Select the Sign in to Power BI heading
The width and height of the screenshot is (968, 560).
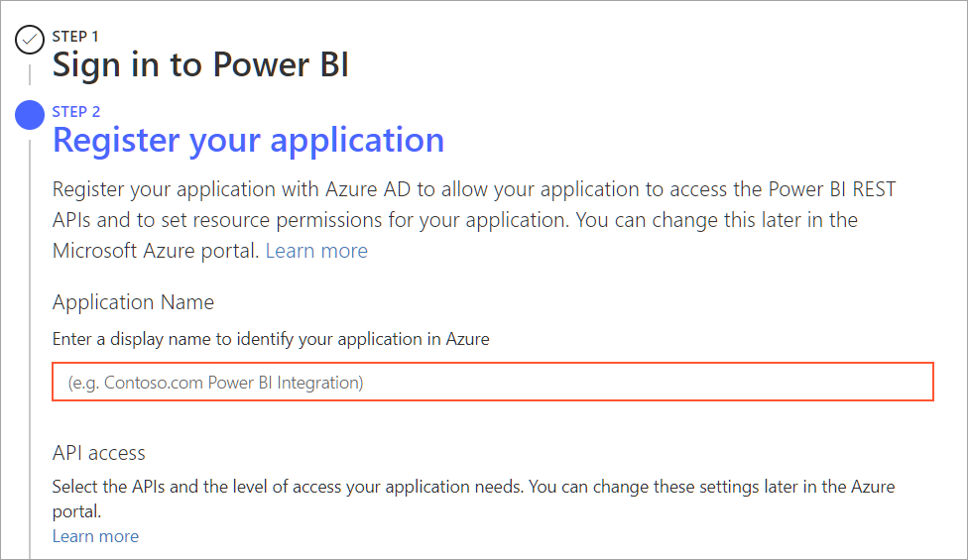coord(200,65)
